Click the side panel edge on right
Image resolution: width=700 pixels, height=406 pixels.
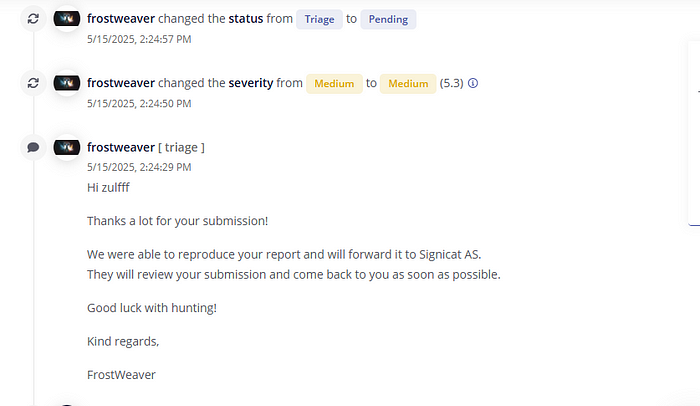pyautogui.click(x=694, y=133)
